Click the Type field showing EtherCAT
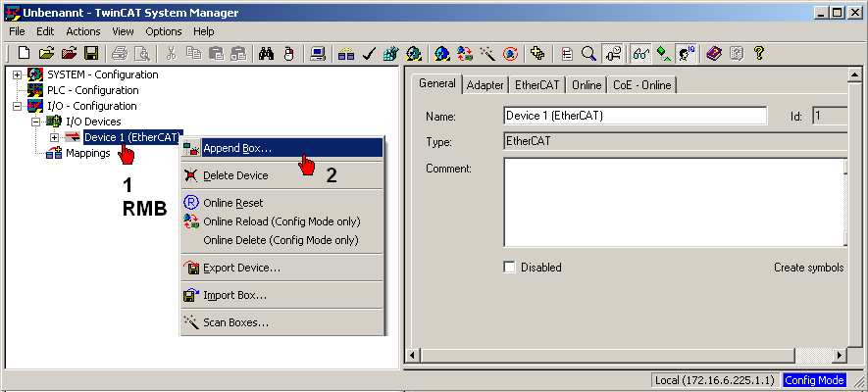Screen dimensions: 868x392 676,141
